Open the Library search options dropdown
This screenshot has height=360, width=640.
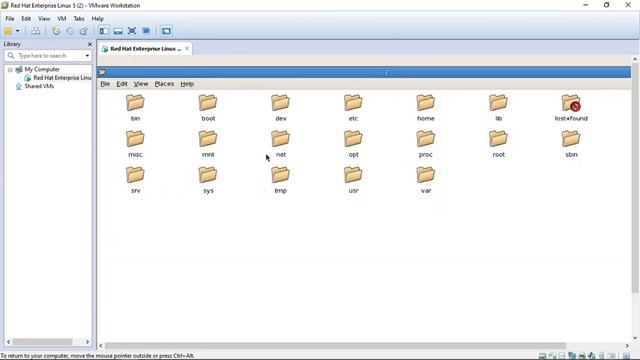tap(87, 56)
